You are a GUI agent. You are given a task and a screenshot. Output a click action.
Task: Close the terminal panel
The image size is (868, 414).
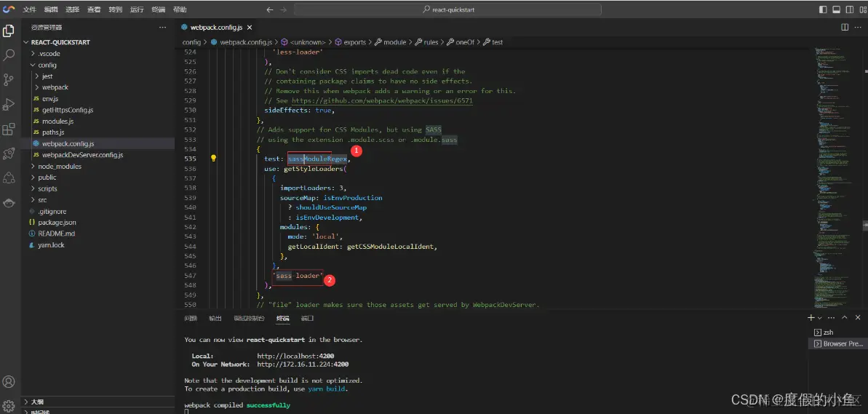pos(858,318)
